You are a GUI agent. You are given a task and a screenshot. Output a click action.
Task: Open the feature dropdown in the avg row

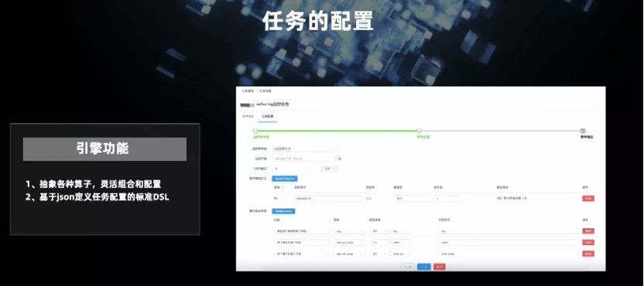[301, 231]
